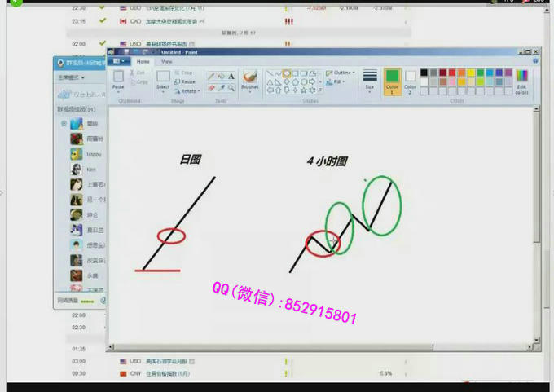Open the Edit colors dialog

click(521, 79)
